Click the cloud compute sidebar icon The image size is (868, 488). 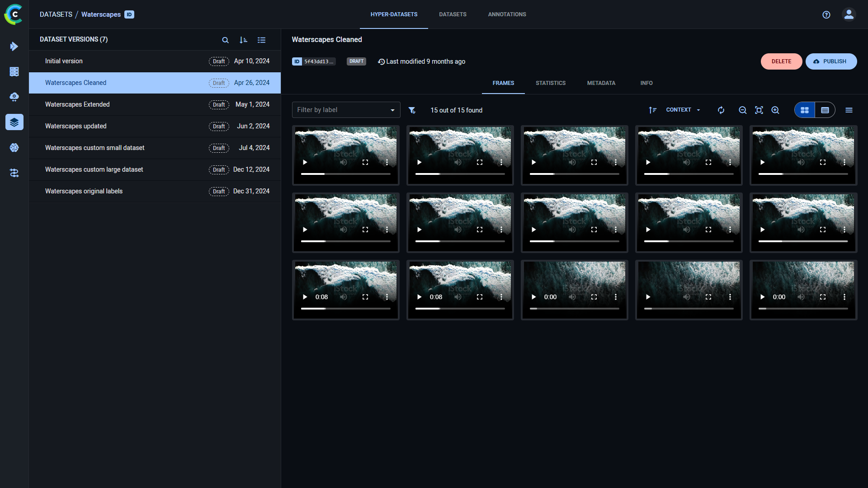(14, 97)
